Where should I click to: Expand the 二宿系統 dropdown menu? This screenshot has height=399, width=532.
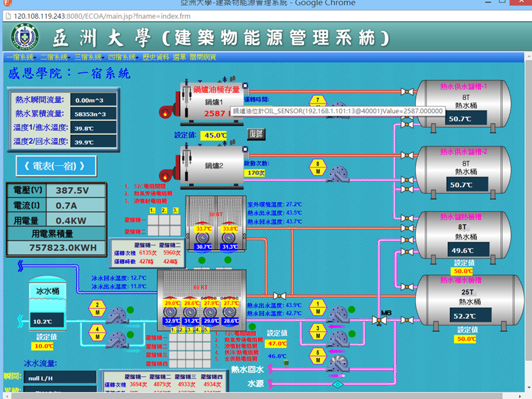56,57
